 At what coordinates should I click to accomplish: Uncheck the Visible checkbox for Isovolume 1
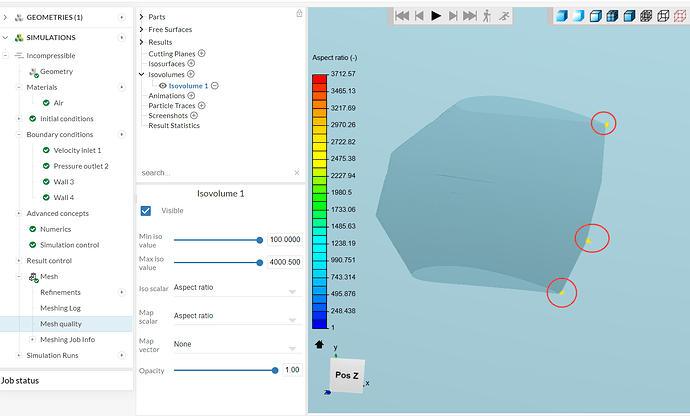point(146,211)
